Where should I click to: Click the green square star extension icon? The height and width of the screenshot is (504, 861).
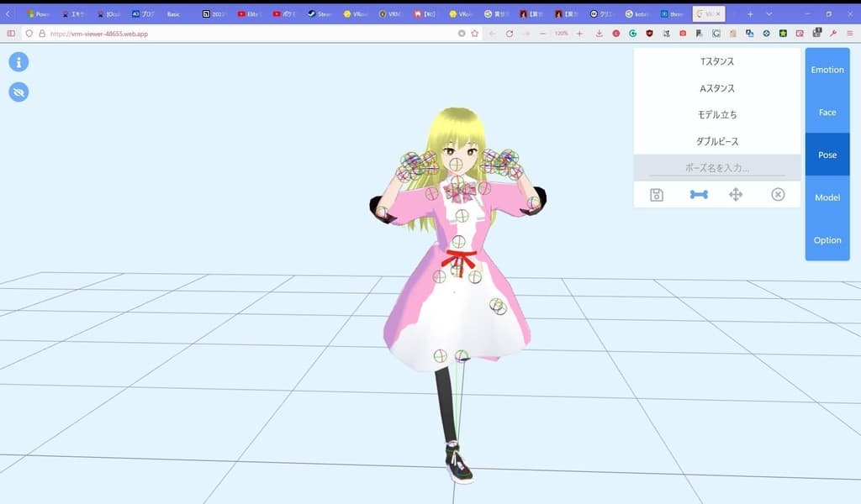point(783,34)
